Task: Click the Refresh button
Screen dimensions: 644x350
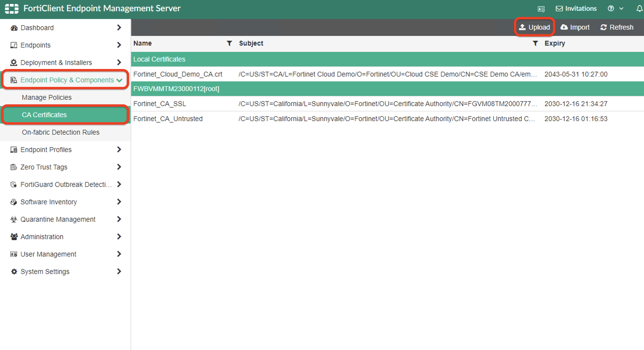Action: (617, 27)
